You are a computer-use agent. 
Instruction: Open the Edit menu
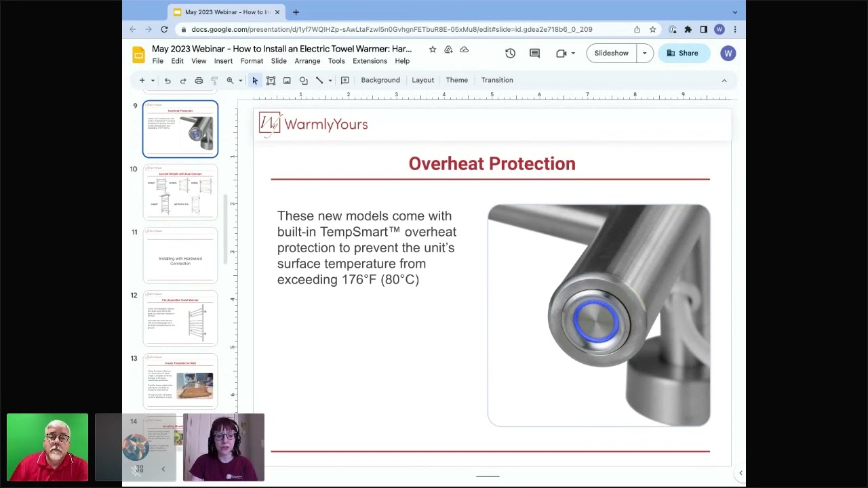click(x=177, y=61)
